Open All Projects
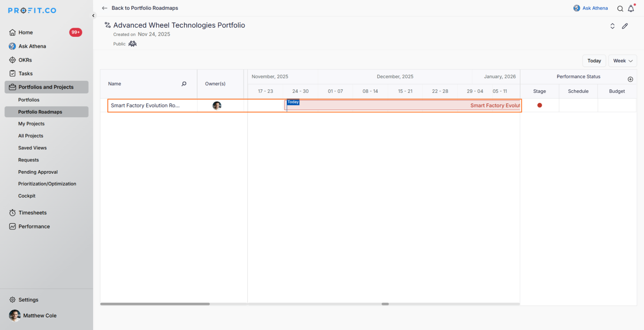The image size is (644, 330). 31,136
